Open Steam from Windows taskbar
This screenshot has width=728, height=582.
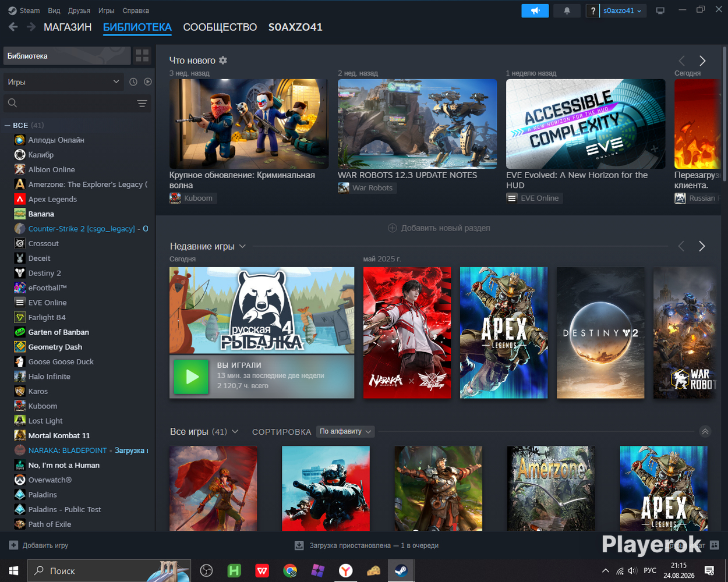401,570
